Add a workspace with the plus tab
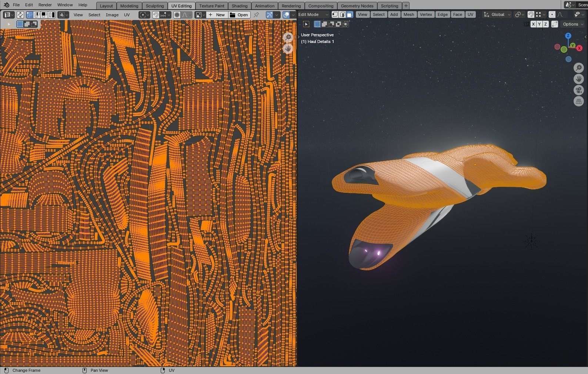The image size is (588, 374). click(x=406, y=6)
